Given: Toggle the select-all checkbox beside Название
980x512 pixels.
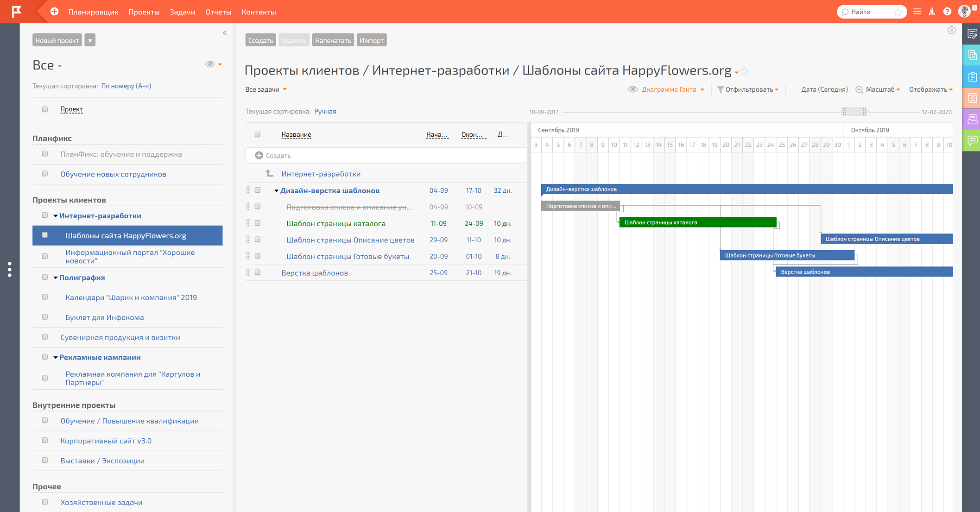Looking at the screenshot, I should (258, 135).
